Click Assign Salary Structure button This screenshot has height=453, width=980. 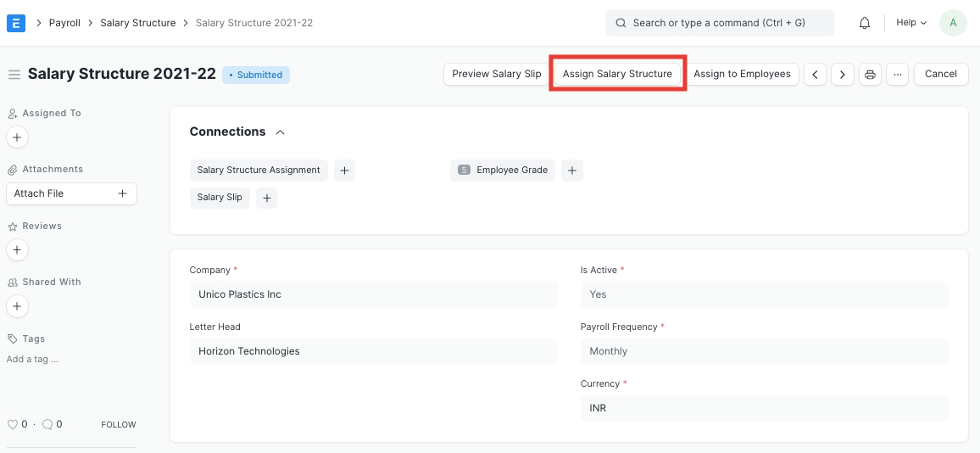[617, 74]
